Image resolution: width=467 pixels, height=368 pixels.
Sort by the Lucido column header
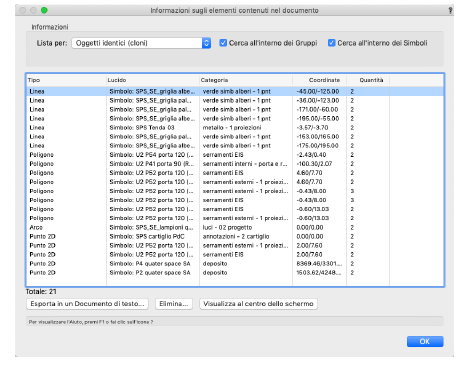[152, 80]
